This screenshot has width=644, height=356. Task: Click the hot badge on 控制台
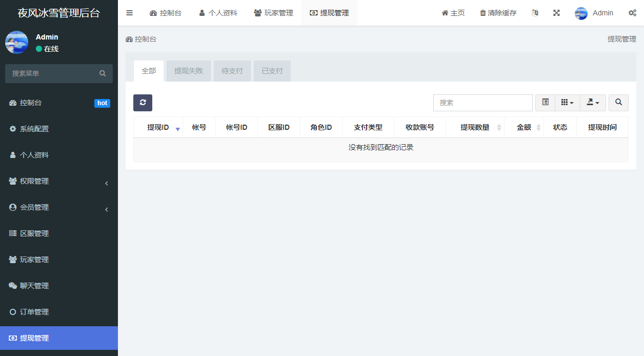tap(102, 103)
